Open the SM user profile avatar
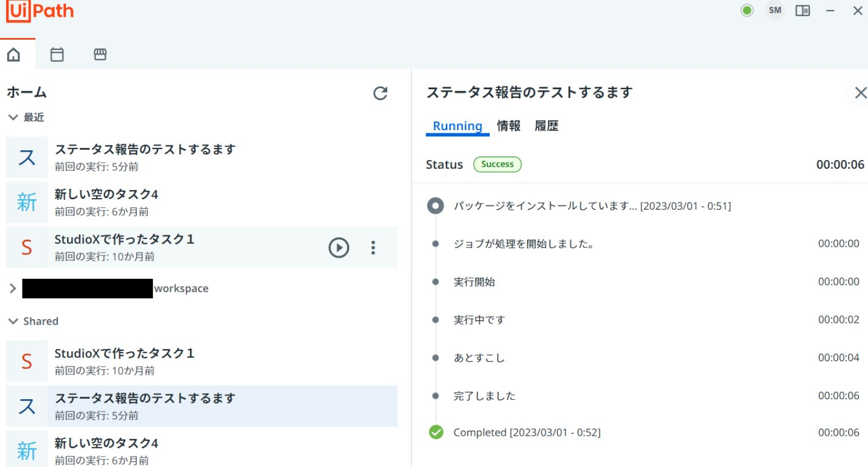 pos(775,10)
